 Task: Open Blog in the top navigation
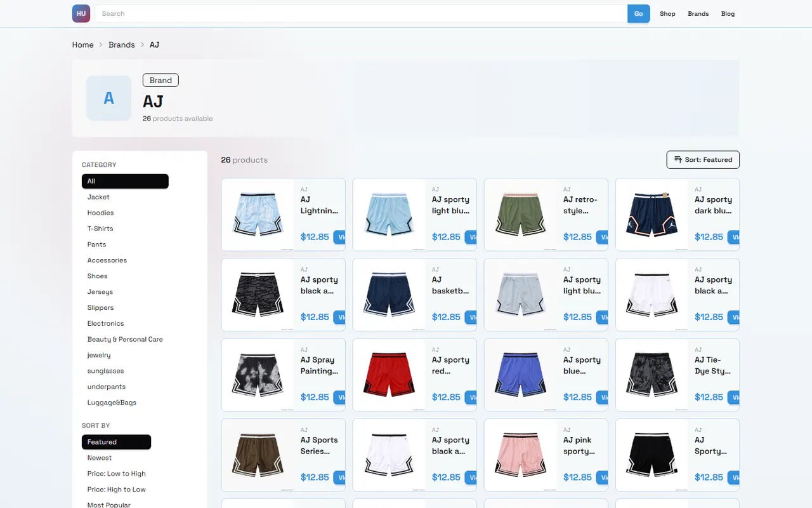[728, 13]
